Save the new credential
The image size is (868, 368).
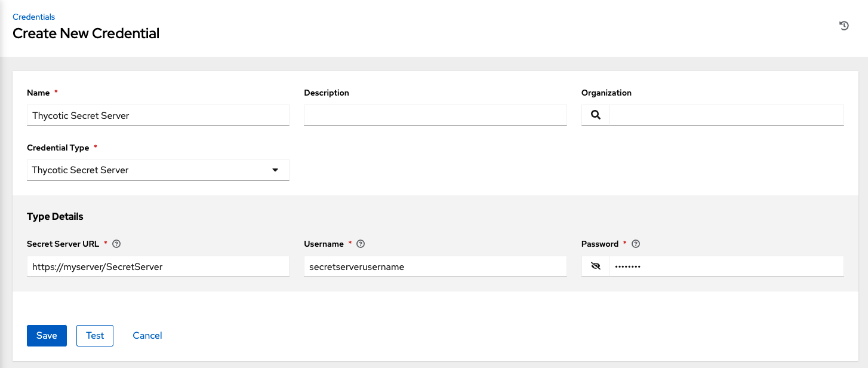pyautogui.click(x=47, y=335)
